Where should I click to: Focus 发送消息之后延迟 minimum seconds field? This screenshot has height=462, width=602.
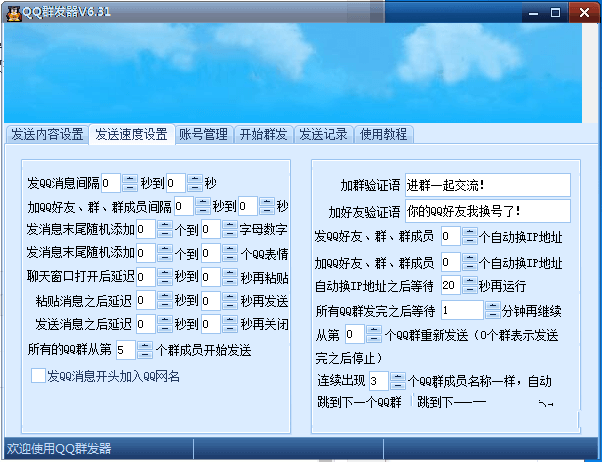(146, 324)
